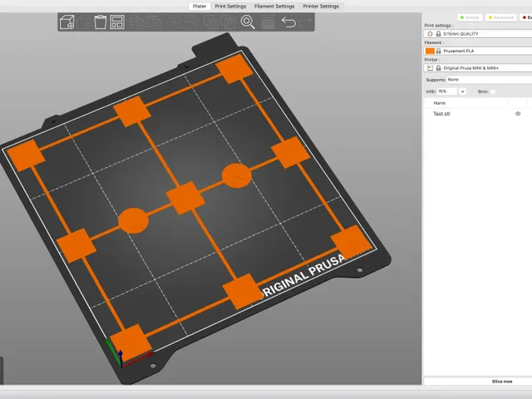Image resolution: width=532 pixels, height=399 pixels.
Task: Open the Supports None dropdown
Action: (490, 80)
